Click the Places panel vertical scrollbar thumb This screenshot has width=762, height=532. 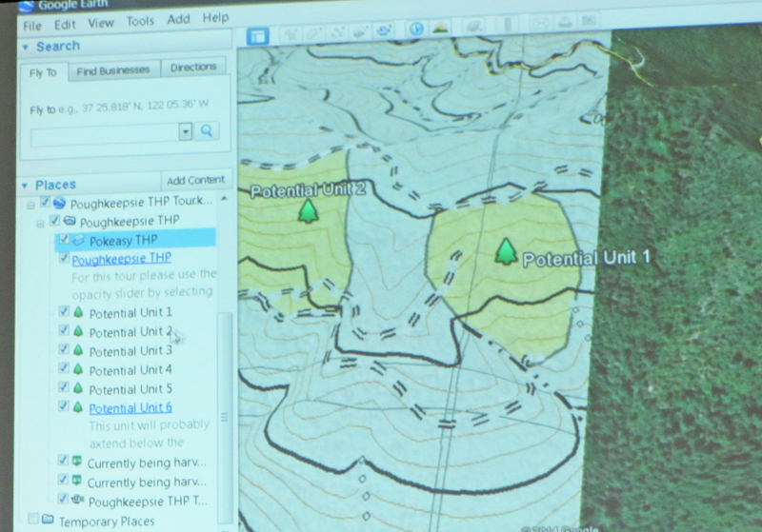(225, 418)
